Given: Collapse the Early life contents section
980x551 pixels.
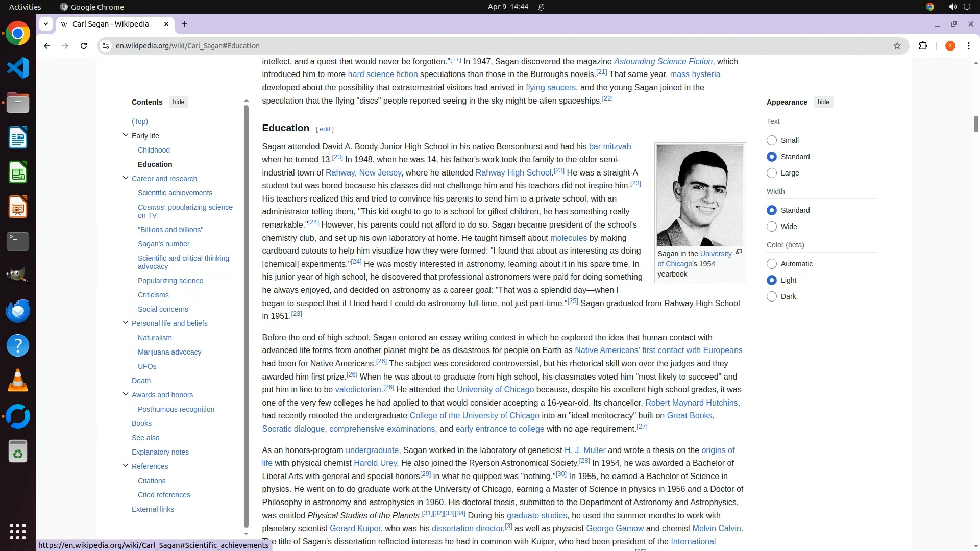Looking at the screenshot, I should coord(126,135).
